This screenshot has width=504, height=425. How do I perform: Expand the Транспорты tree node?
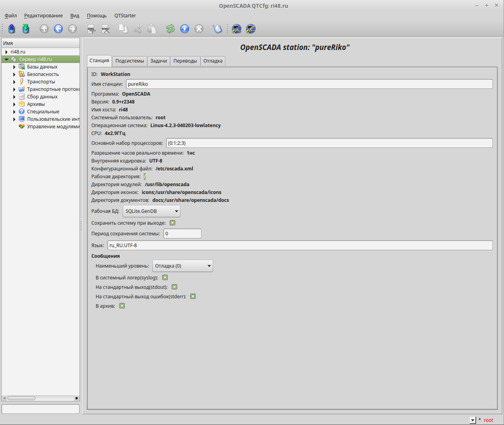click(x=15, y=82)
